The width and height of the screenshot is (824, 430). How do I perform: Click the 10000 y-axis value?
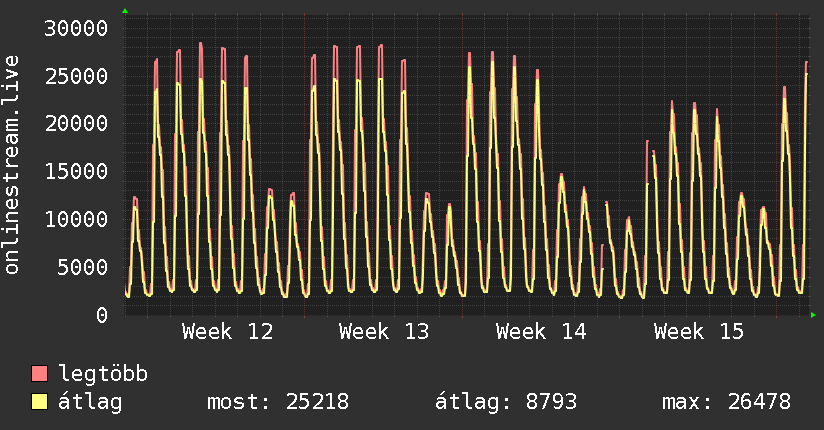click(76, 220)
